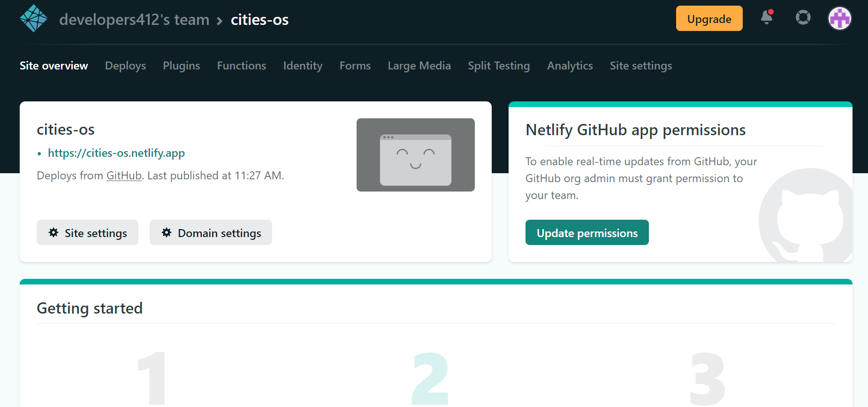
Task: Click gear icon in Site settings button
Action: click(53, 232)
